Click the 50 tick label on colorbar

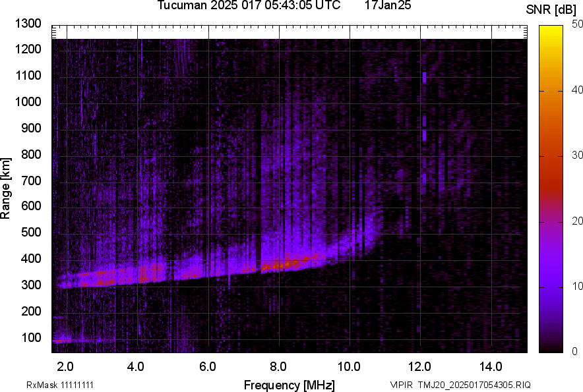578,24
